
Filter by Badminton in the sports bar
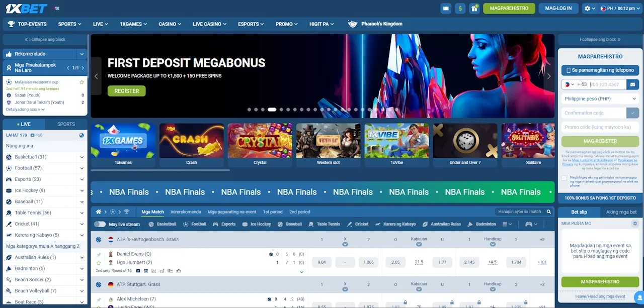click(482, 224)
